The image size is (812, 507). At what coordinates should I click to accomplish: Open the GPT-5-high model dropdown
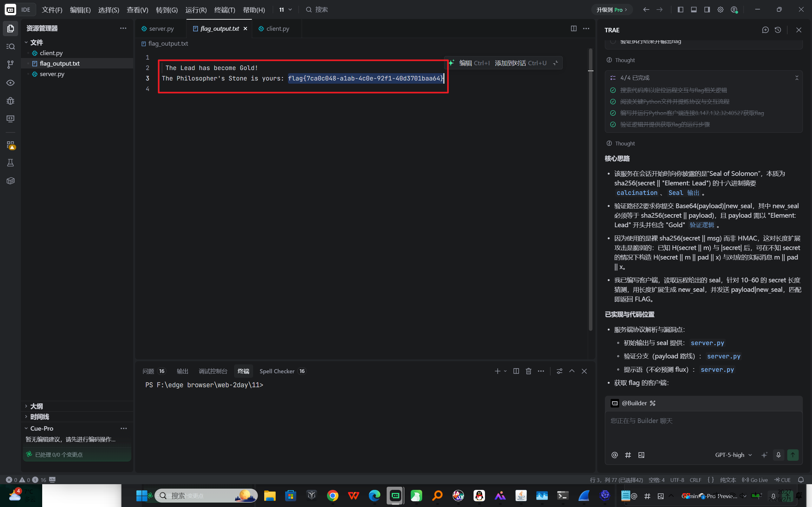pyautogui.click(x=733, y=455)
